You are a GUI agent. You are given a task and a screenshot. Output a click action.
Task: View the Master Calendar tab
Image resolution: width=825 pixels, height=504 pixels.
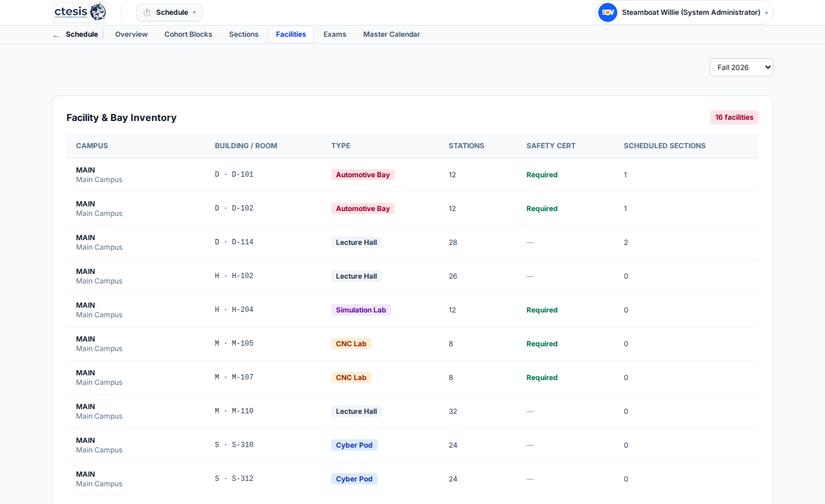point(392,34)
